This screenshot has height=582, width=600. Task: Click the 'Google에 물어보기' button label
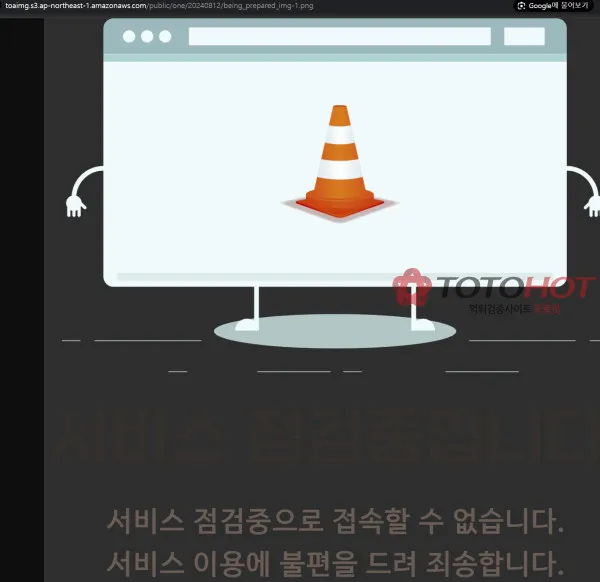(x=558, y=6)
